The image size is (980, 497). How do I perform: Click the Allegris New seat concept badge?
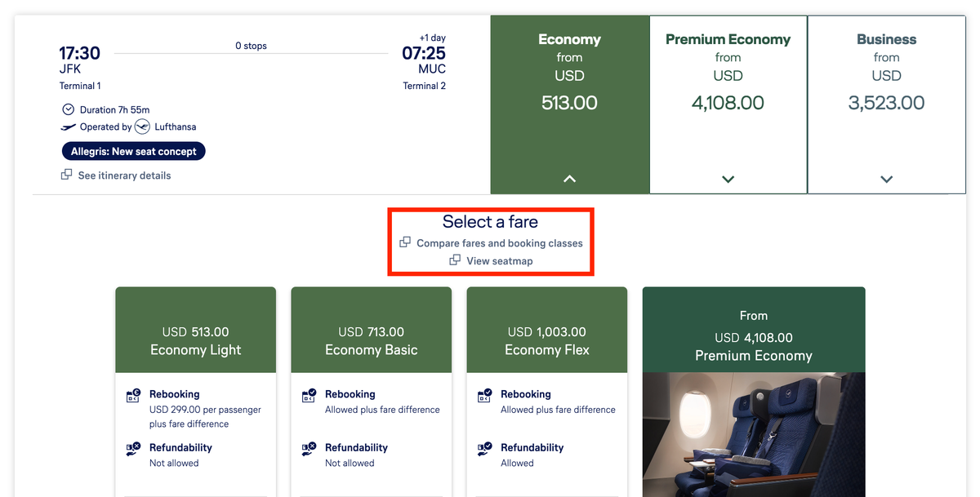(133, 151)
